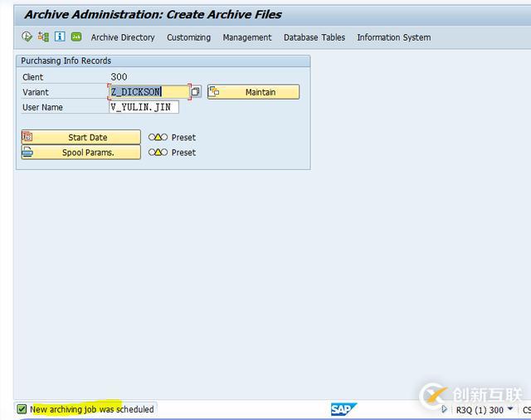Expand the status bar triangle arrow

[445, 409]
